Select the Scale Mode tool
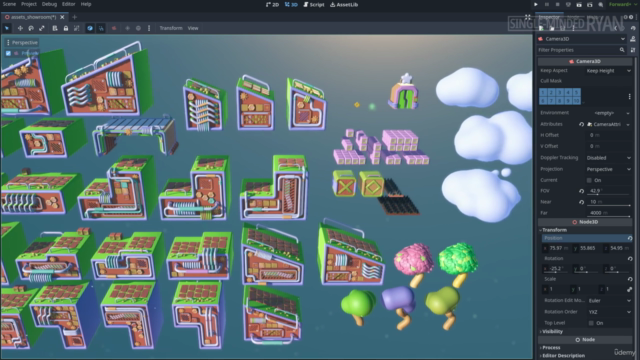The height and width of the screenshot is (360, 640). click(x=42, y=28)
